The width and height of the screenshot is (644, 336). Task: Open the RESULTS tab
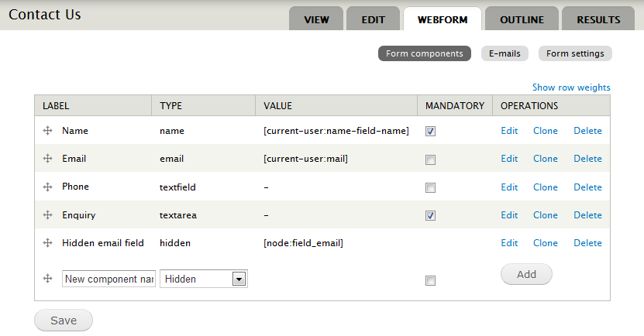pos(598,19)
